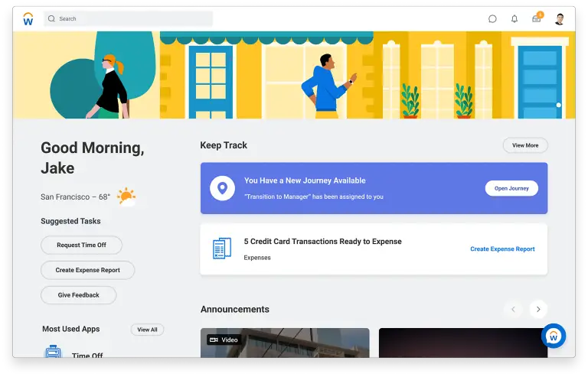Click the journey location pin icon
Viewport: 588px width, 377px height.
pos(222,188)
